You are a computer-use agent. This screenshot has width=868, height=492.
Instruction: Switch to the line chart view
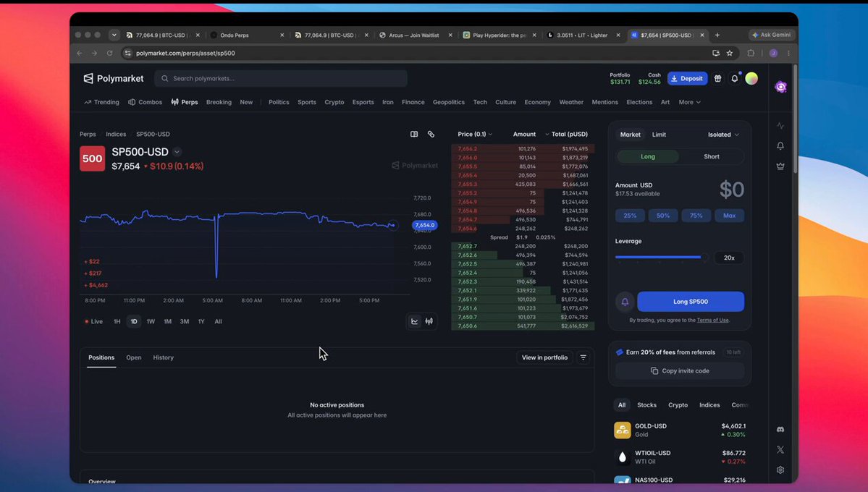point(414,321)
